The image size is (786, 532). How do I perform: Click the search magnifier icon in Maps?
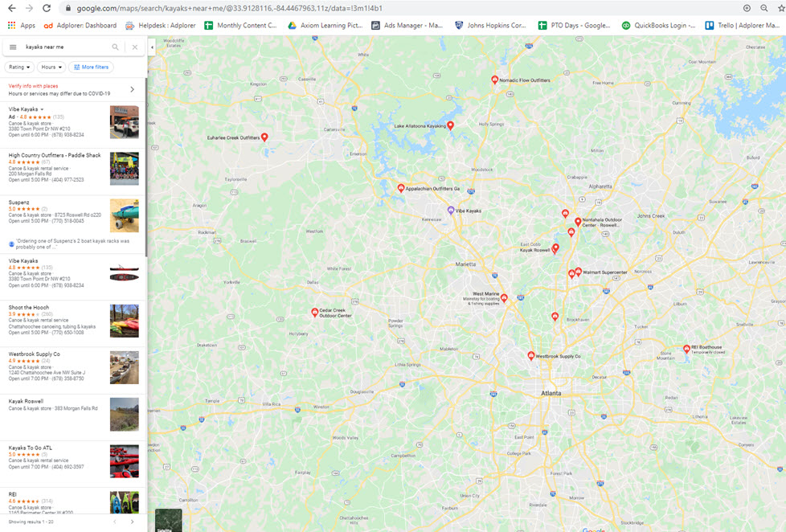[x=115, y=47]
